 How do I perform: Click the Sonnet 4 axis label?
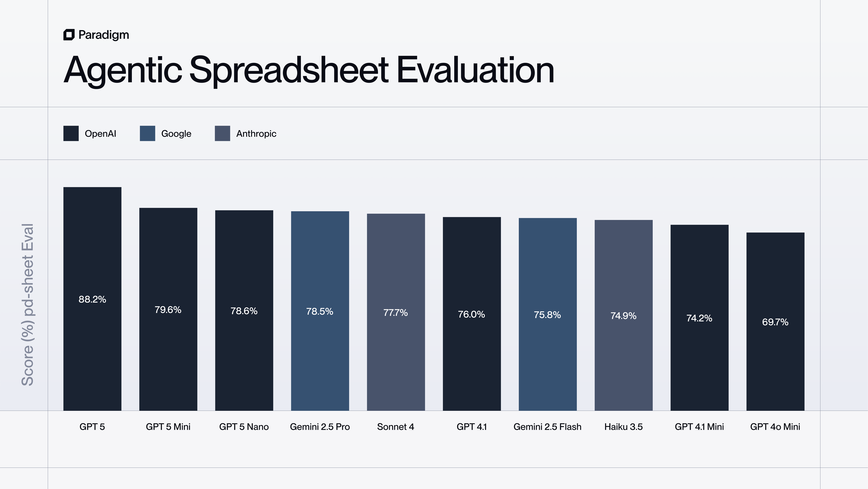pos(396,427)
